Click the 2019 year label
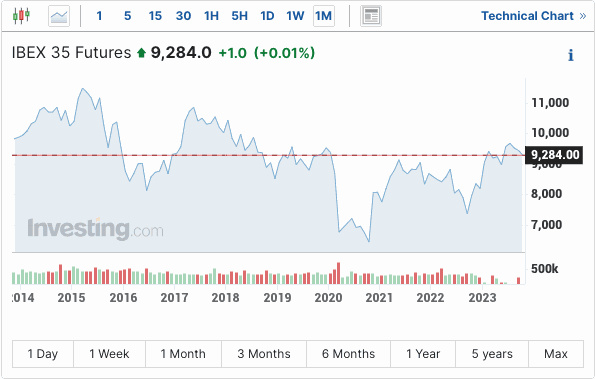Viewport: 595px width, 379px height. pyautogui.click(x=277, y=298)
